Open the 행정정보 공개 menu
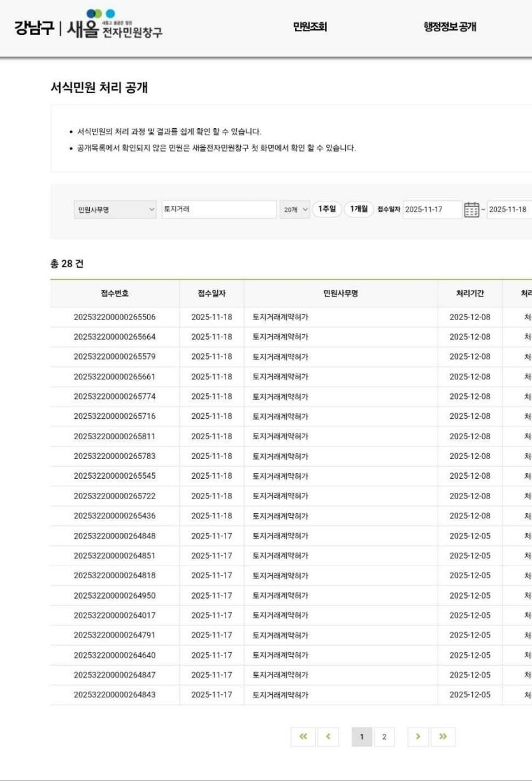The image size is (532, 781). (450, 27)
